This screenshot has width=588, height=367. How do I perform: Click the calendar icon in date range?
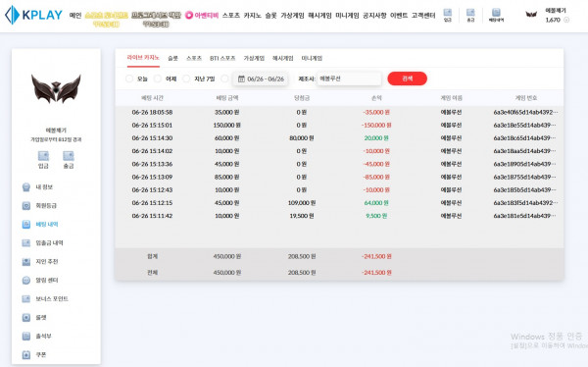tap(241, 79)
